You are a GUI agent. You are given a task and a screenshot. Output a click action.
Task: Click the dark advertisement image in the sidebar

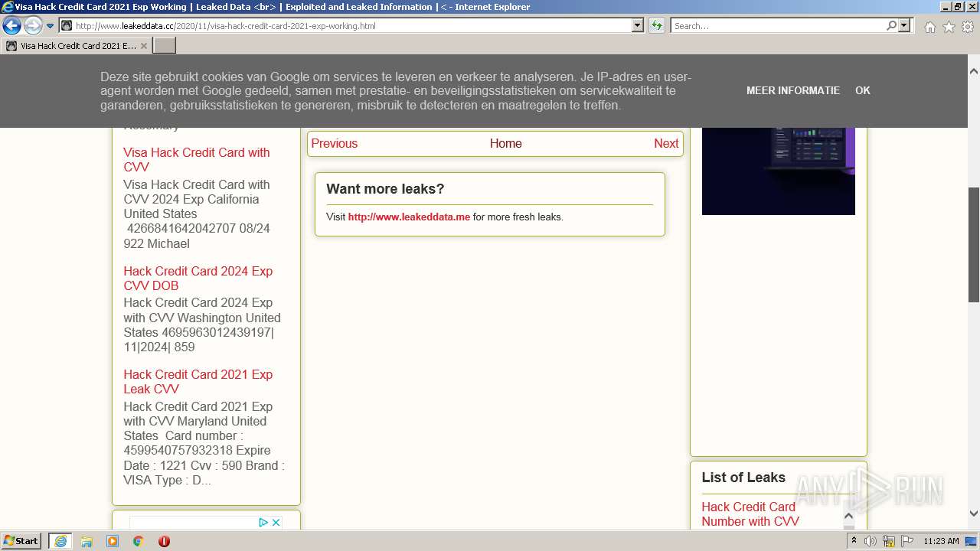pos(779,171)
